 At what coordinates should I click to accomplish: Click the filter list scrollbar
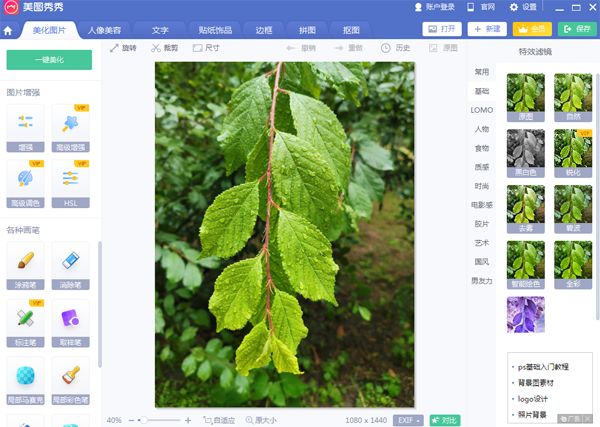(x=598, y=196)
